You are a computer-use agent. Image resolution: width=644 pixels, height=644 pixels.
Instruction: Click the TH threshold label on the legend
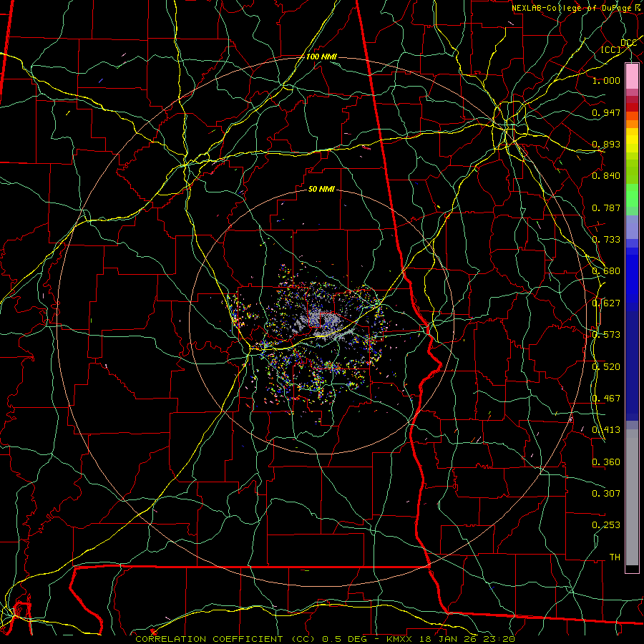pyautogui.click(x=615, y=557)
